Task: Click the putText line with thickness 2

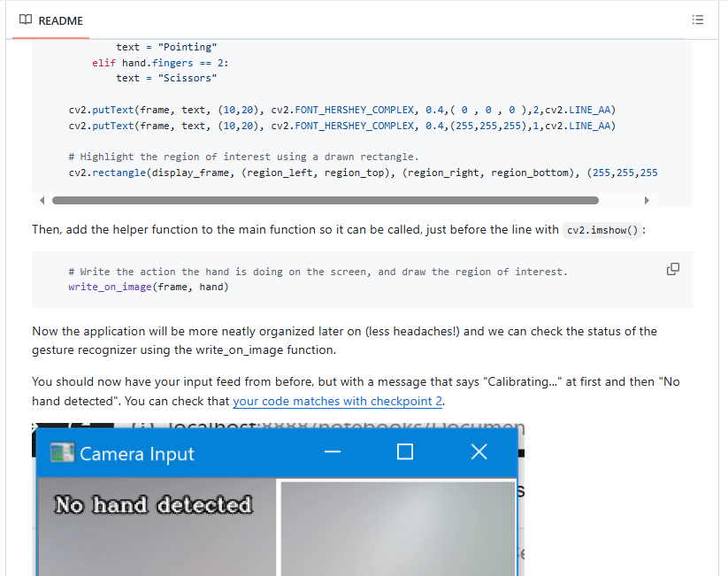Action: coord(342,110)
